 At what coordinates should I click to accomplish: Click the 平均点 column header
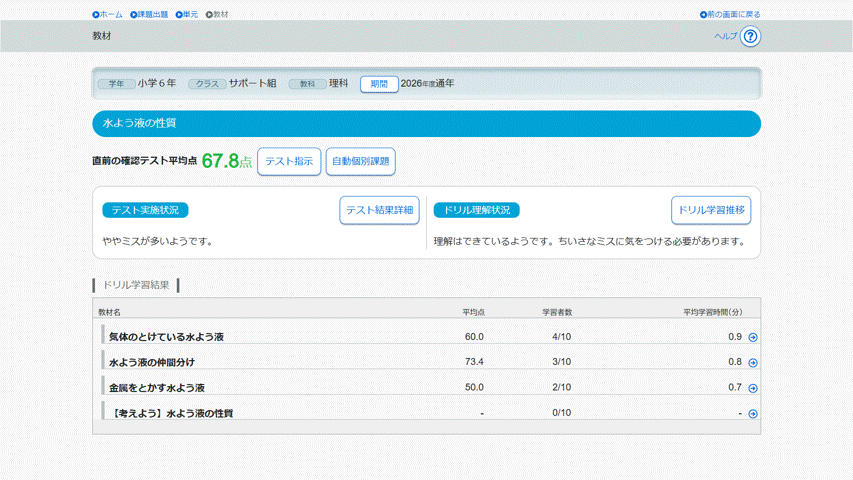473,312
